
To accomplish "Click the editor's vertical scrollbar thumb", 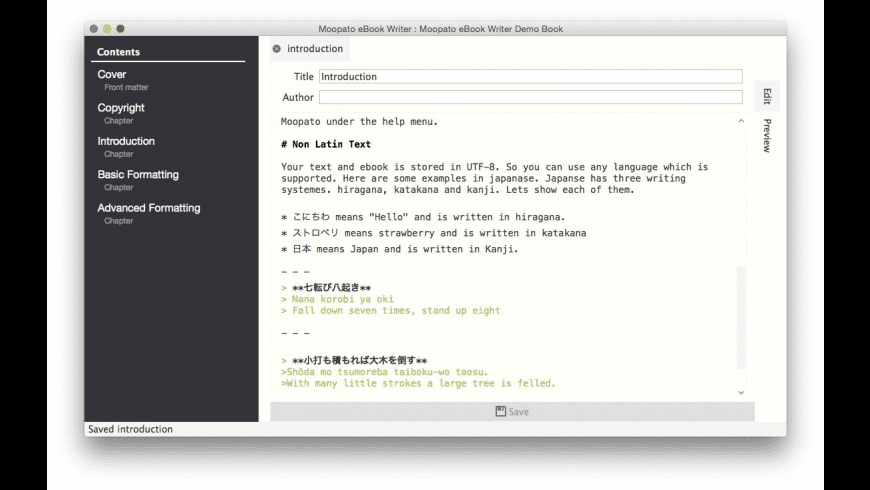I will [x=741, y=315].
